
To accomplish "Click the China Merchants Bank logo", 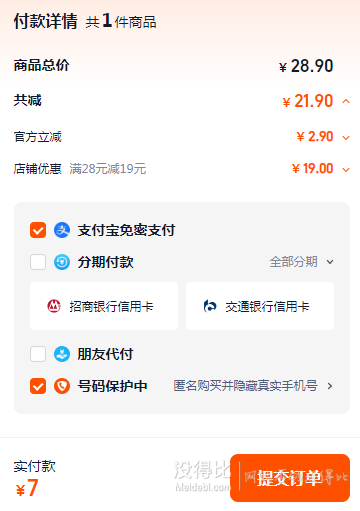I will click(x=54, y=306).
